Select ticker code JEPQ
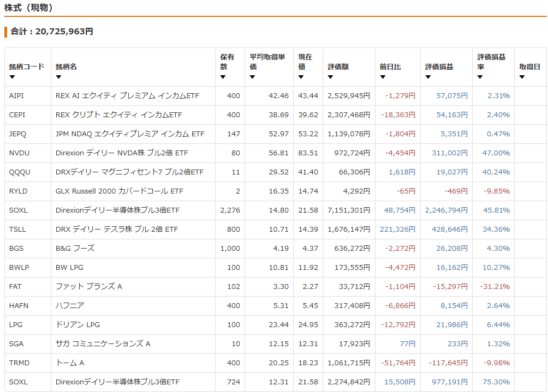 pos(17,134)
